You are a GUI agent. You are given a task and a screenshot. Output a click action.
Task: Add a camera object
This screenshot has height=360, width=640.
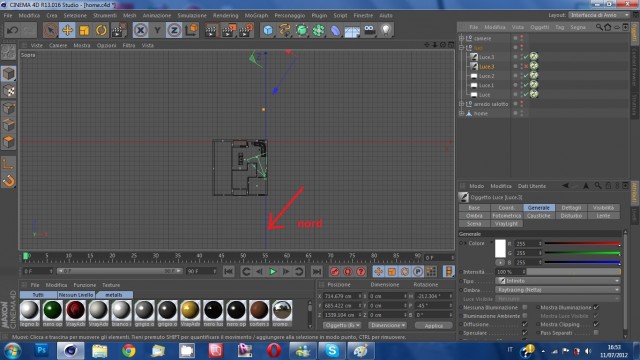[x=369, y=30]
